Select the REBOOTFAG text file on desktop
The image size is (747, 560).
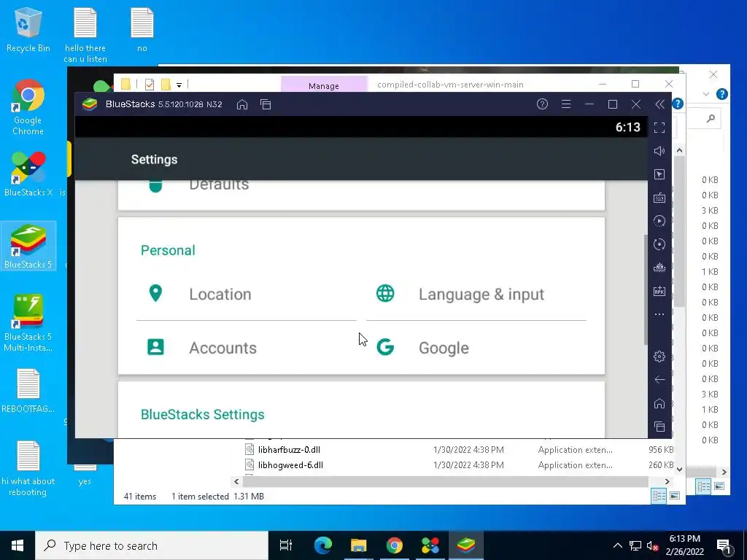click(x=28, y=391)
